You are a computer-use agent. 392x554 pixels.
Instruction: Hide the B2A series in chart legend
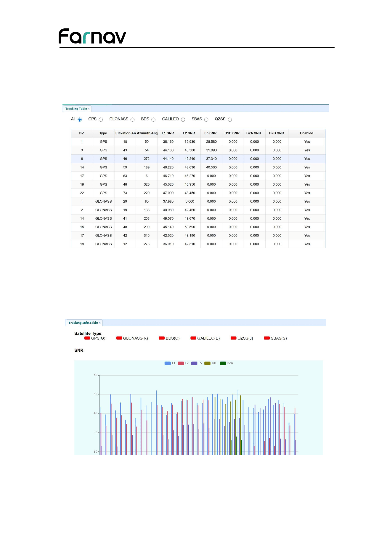pyautogui.click(x=226, y=363)
